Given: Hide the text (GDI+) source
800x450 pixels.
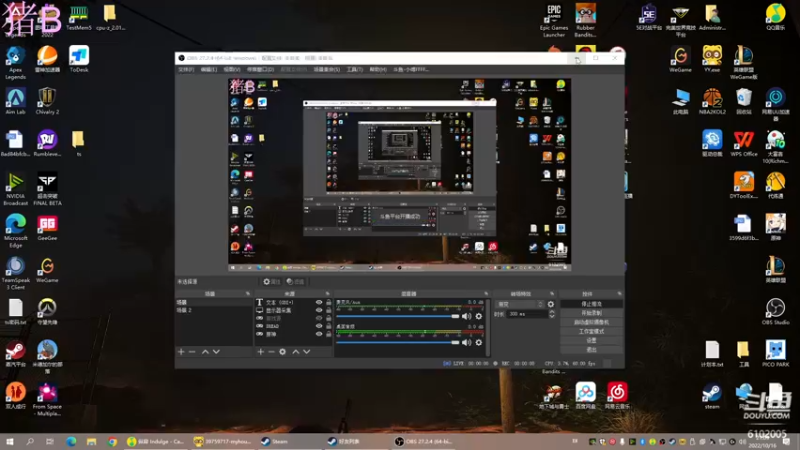Looking at the screenshot, I should coord(319,303).
